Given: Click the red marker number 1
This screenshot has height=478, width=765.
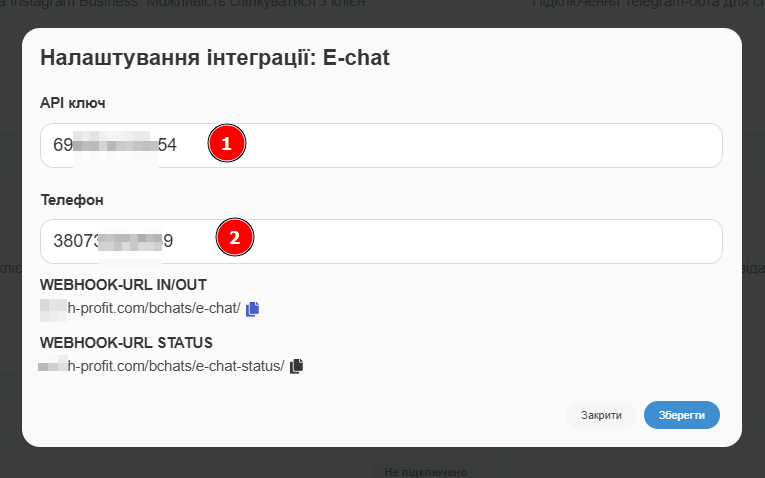Looking at the screenshot, I should click(x=226, y=145).
